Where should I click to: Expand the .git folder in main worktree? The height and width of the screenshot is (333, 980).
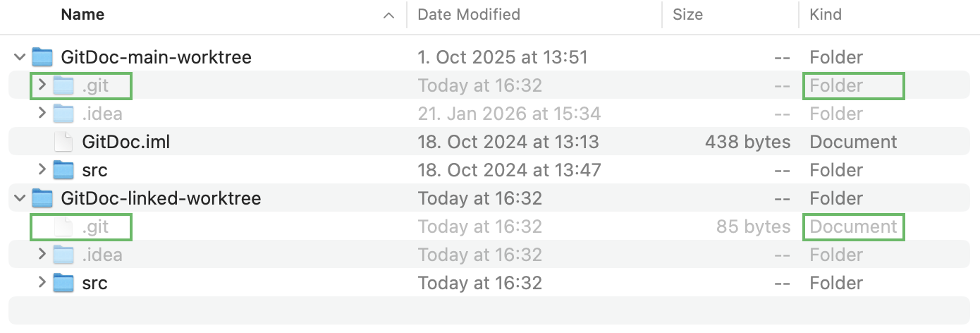(42, 85)
